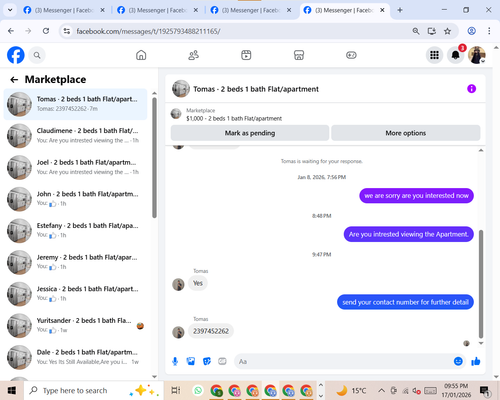The image size is (500, 400).
Task: Open the Gaming controller icon
Action: (351, 55)
